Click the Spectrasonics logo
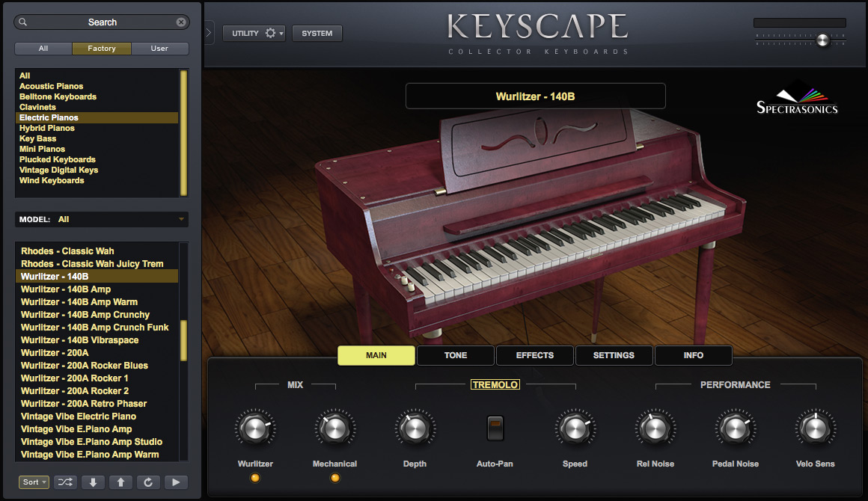 coord(797,99)
